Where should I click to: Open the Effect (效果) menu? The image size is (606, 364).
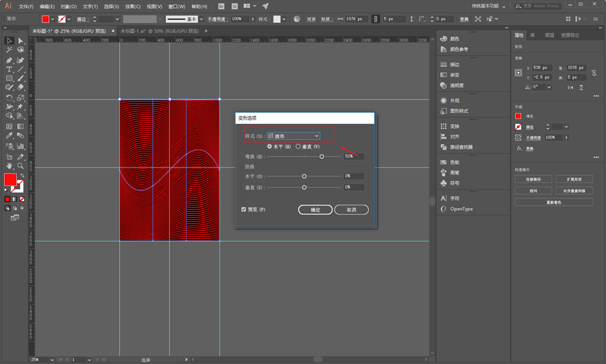133,7
